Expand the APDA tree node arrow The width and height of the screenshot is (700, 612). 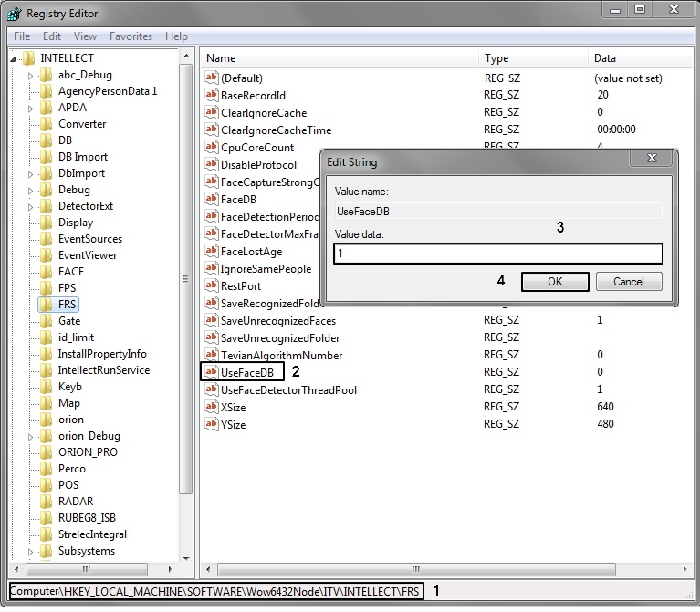(x=30, y=108)
